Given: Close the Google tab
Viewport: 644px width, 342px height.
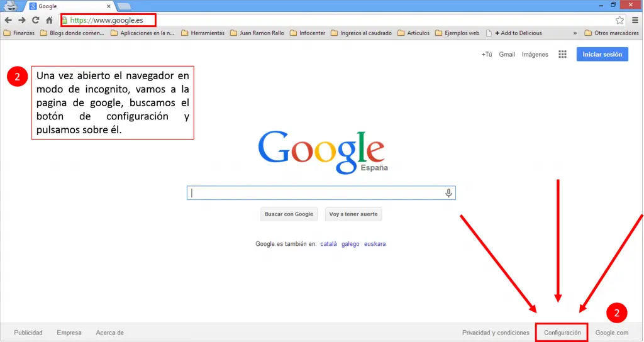Looking at the screenshot, I should coord(108,6).
